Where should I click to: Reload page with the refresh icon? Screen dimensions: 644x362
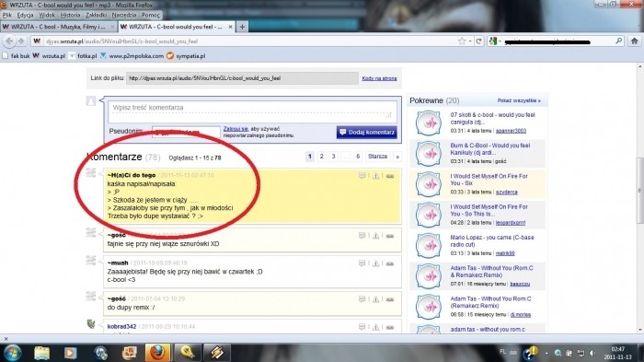(x=478, y=41)
